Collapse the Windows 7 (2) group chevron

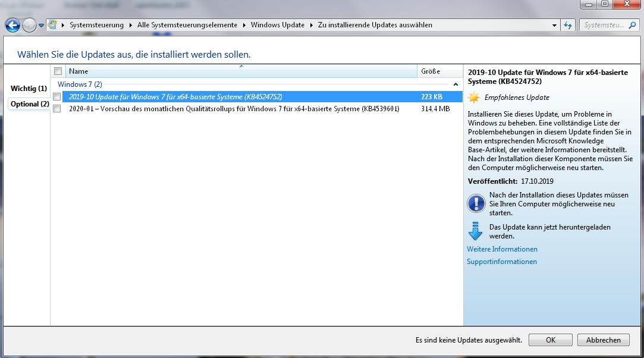455,84
